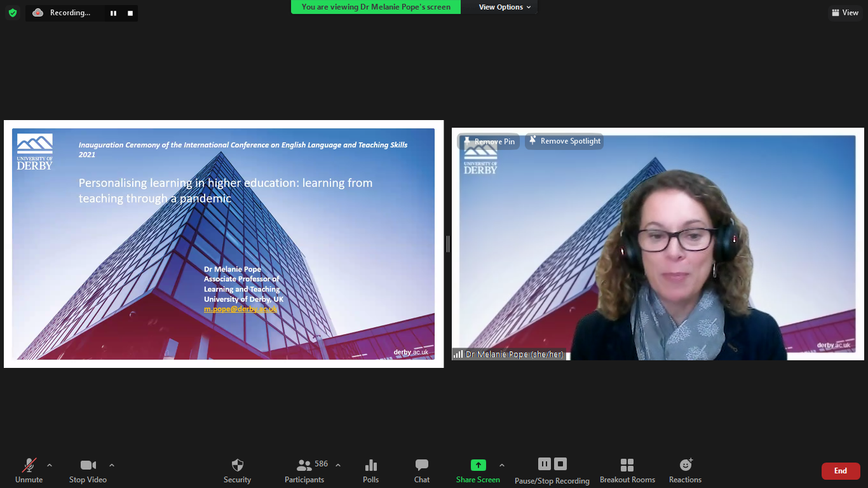Click Remove Pin on speaker video
The image size is (868, 488).
click(489, 142)
